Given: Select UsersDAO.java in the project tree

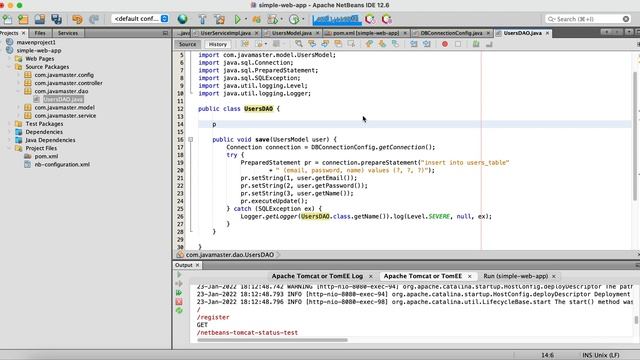Looking at the screenshot, I should tap(63, 100).
